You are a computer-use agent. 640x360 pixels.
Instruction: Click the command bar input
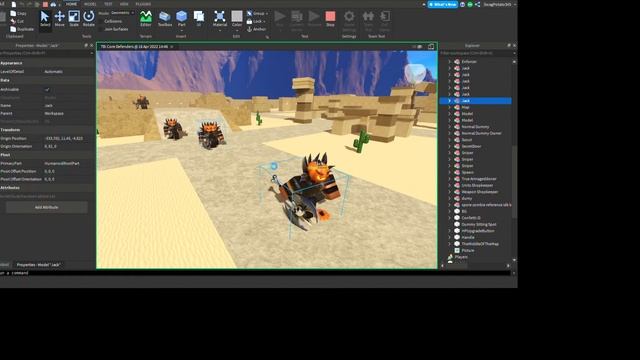[255, 273]
